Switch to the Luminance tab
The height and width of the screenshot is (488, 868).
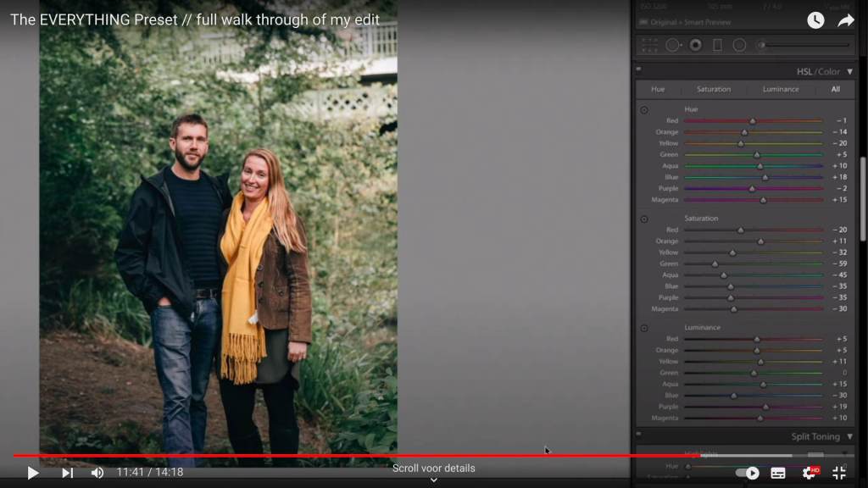tap(781, 89)
